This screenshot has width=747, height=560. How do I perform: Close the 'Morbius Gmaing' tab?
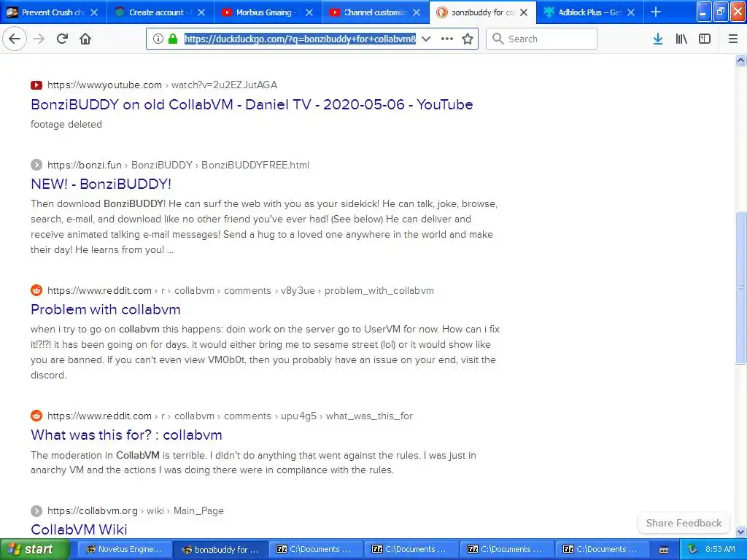tap(309, 12)
